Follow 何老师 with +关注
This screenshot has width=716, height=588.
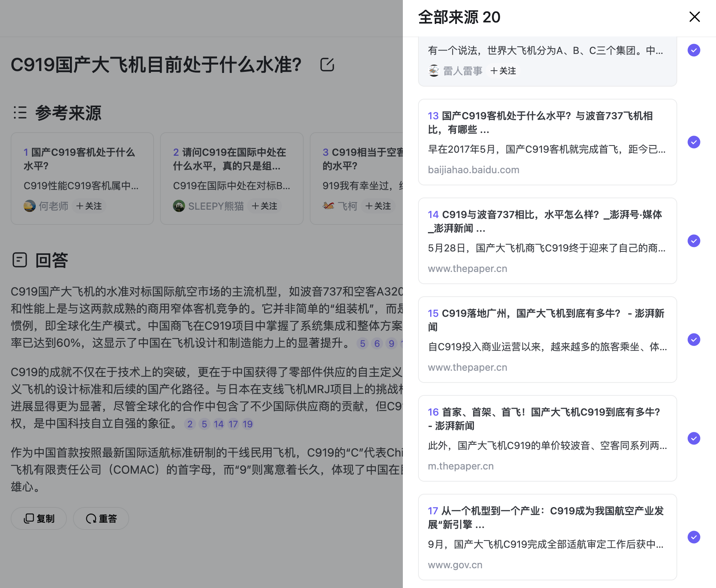(89, 206)
